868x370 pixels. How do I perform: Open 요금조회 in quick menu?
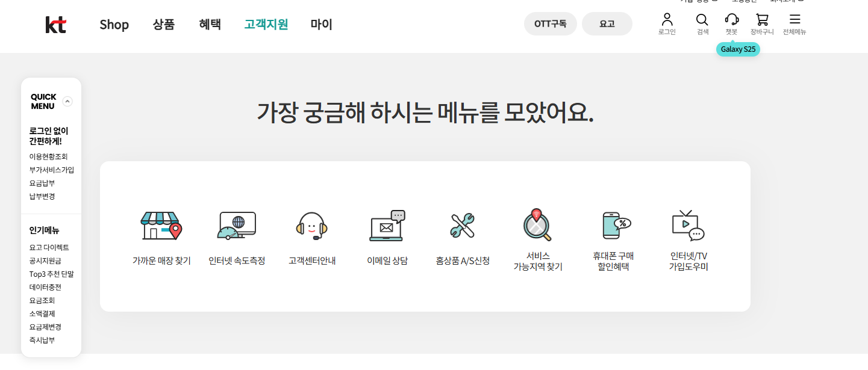42,300
